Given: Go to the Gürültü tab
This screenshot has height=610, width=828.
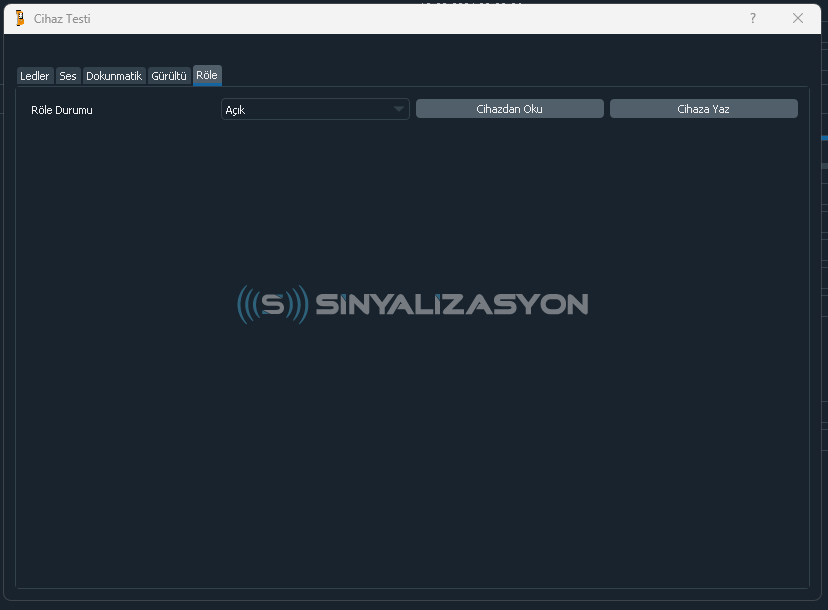Looking at the screenshot, I should (x=169, y=76).
